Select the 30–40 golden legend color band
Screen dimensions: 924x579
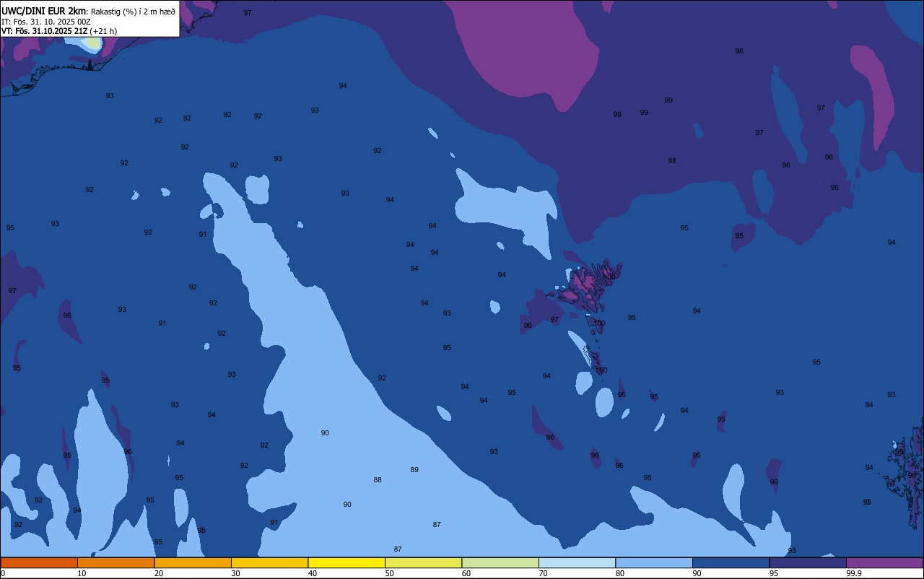[x=269, y=562]
